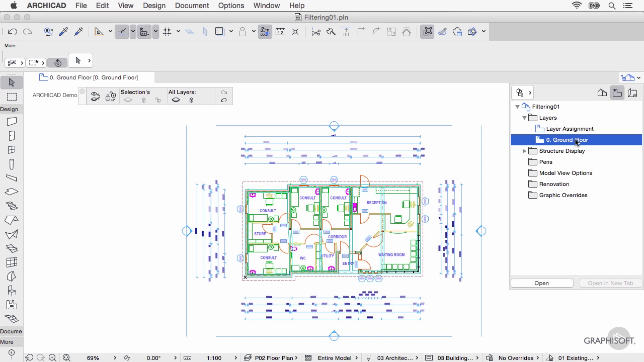Image resolution: width=644 pixels, height=362 pixels.
Task: Select the Find & Select tool icon
Action: pyautogui.click(x=48, y=32)
